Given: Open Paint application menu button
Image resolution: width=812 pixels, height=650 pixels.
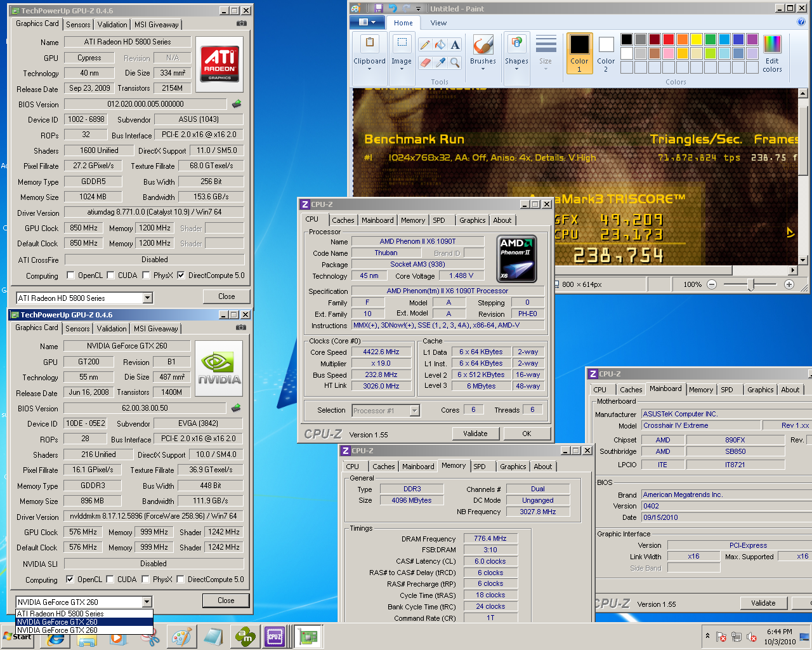Looking at the screenshot, I should (x=368, y=22).
